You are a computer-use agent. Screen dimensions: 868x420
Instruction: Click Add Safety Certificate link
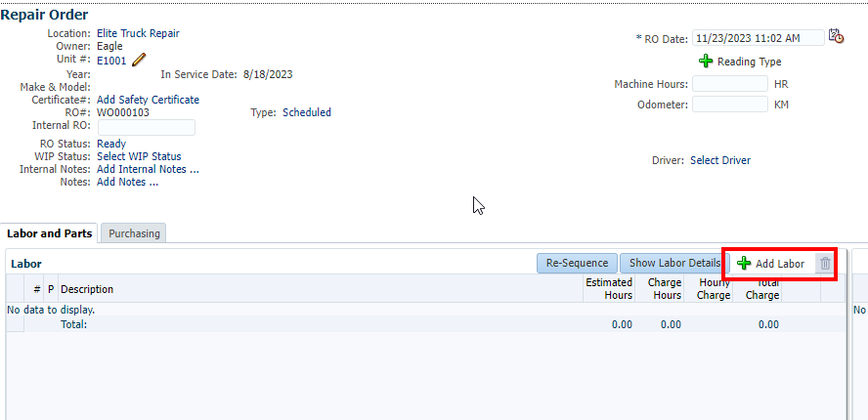pyautogui.click(x=148, y=100)
